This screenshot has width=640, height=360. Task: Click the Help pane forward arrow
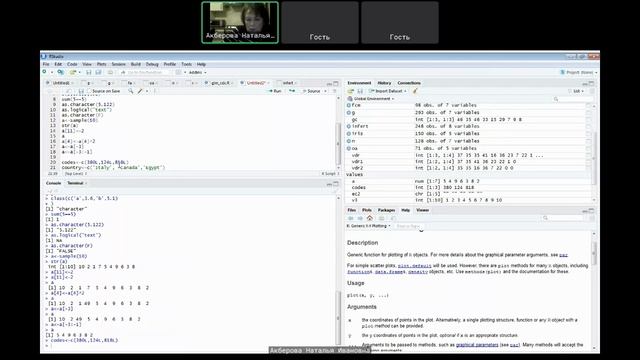pyautogui.click(x=360, y=218)
